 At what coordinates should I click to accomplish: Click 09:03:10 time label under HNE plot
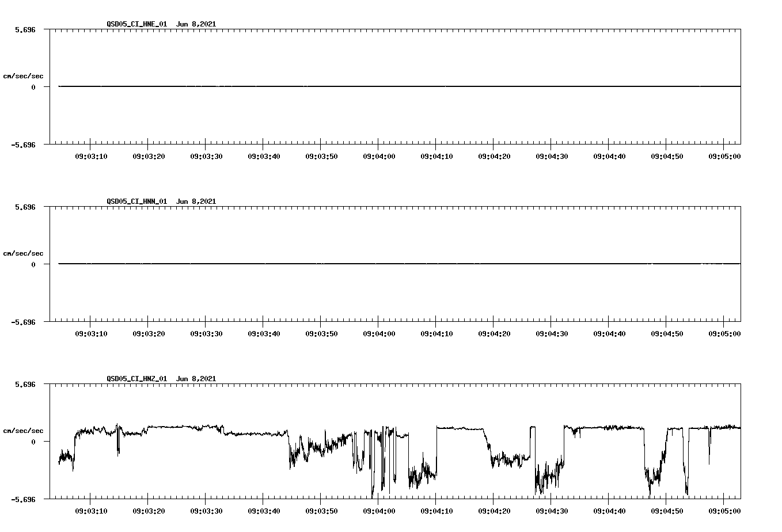pos(91,157)
